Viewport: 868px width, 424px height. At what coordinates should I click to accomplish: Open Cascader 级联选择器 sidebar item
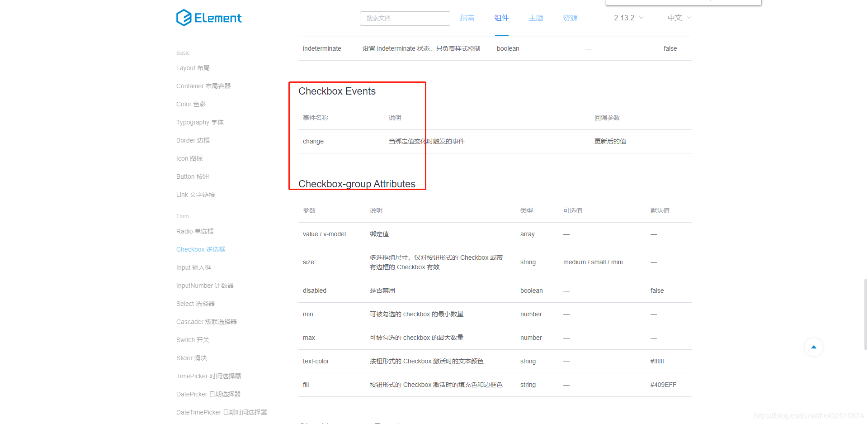(x=207, y=322)
